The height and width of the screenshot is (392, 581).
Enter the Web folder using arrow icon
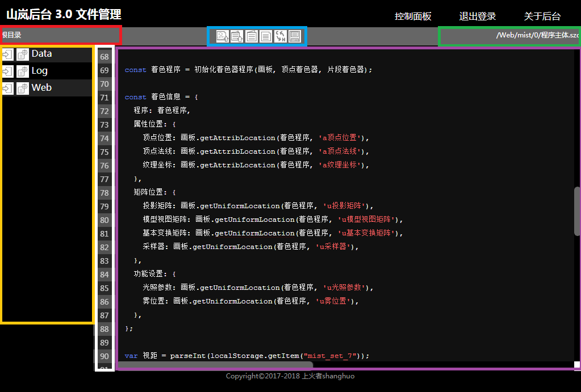point(7,88)
